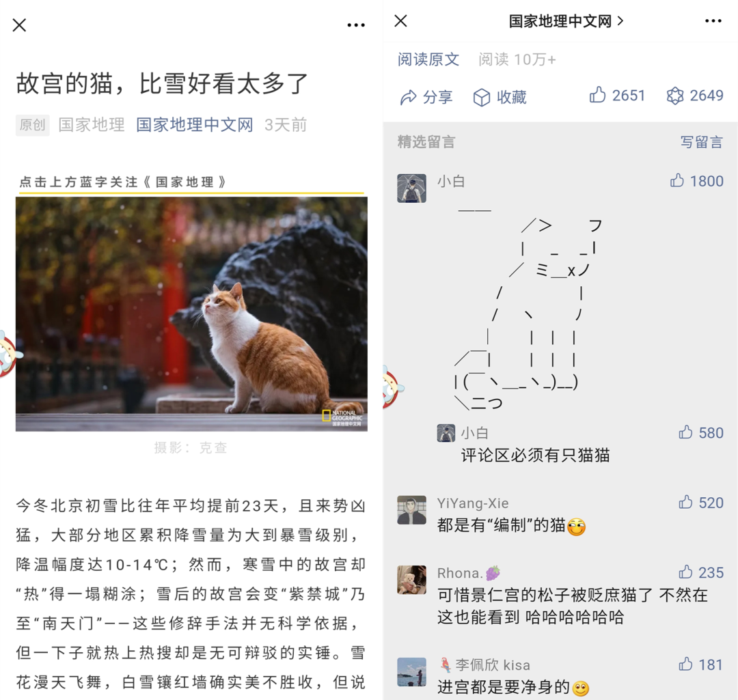This screenshot has width=738, height=700.
Task: Close the article with the left X icon
Action: (19, 25)
